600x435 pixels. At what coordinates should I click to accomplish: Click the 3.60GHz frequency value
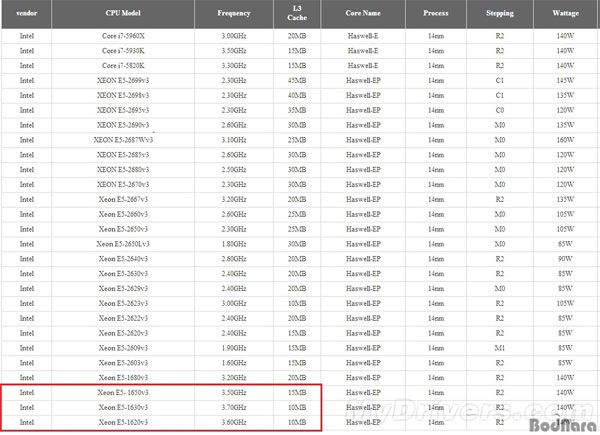tap(234, 423)
